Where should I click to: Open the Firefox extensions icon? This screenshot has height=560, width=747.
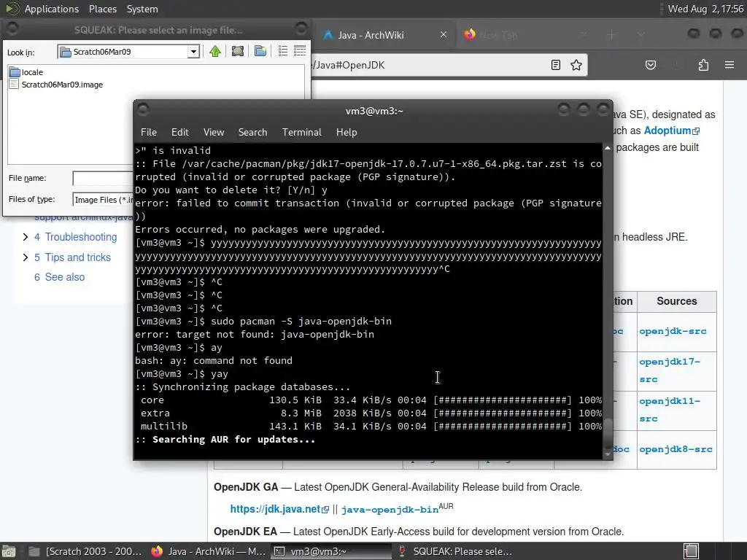[703, 65]
